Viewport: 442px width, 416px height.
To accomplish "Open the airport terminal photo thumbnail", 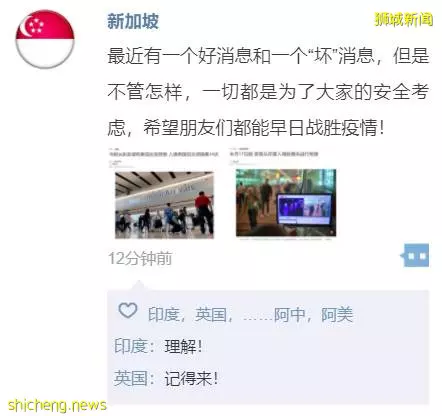I will pos(164,205).
